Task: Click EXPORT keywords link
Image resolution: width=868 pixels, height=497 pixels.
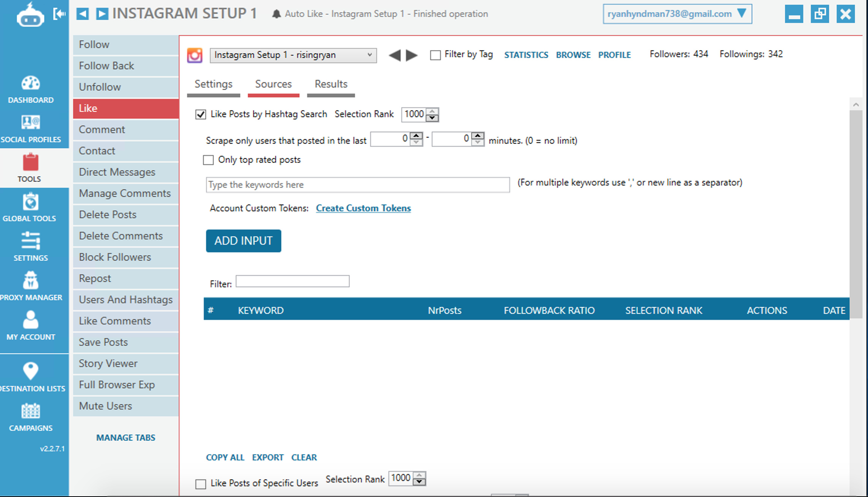Action: (268, 457)
